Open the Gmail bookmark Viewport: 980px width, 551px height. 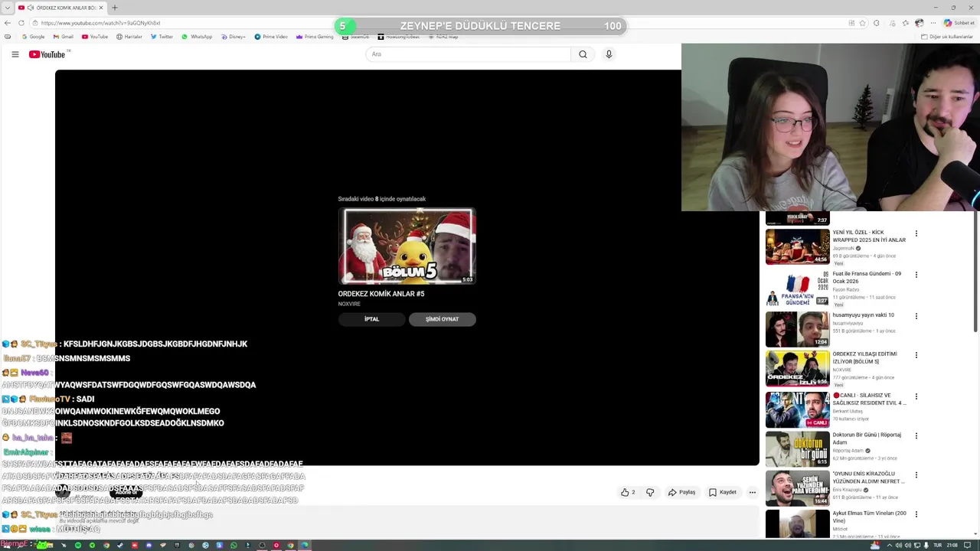(64, 37)
